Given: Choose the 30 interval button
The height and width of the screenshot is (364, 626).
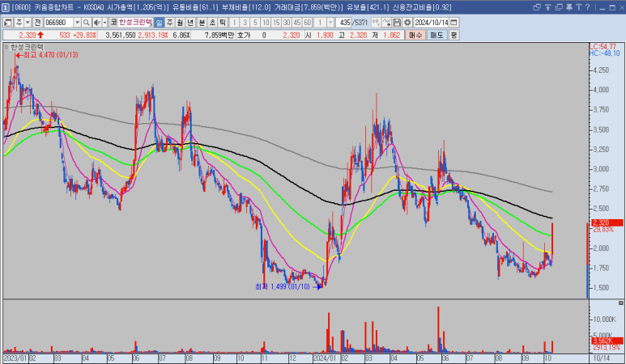Looking at the screenshot, I should (287, 23).
